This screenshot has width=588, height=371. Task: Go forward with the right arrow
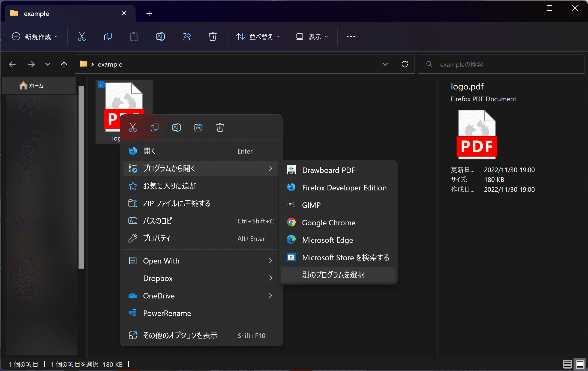pyautogui.click(x=31, y=64)
